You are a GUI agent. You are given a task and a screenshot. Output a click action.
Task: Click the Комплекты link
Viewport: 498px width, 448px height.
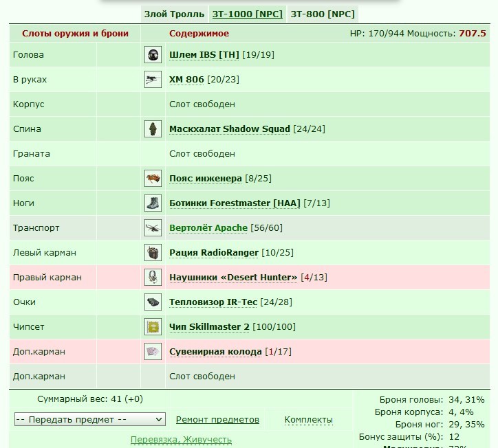tap(308, 420)
